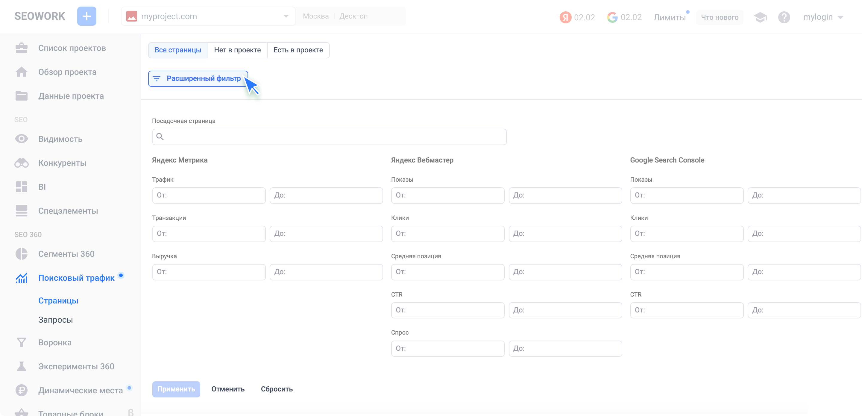Expand the myproject.com project dropdown
The height and width of the screenshot is (416, 868).
[x=207, y=16]
